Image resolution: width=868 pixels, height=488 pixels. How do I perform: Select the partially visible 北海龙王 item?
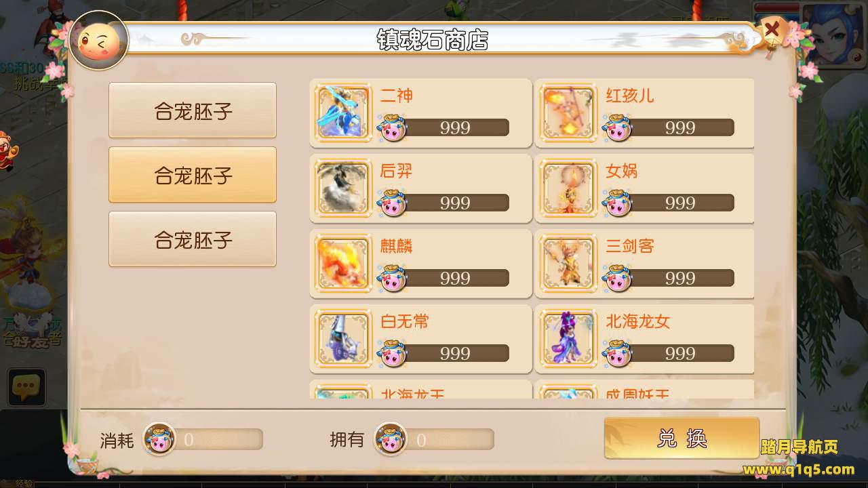(421, 389)
